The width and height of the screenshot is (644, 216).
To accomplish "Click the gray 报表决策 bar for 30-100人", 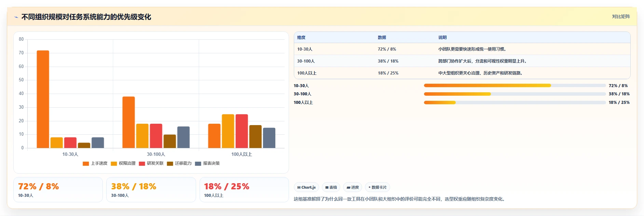I will coord(183,137).
